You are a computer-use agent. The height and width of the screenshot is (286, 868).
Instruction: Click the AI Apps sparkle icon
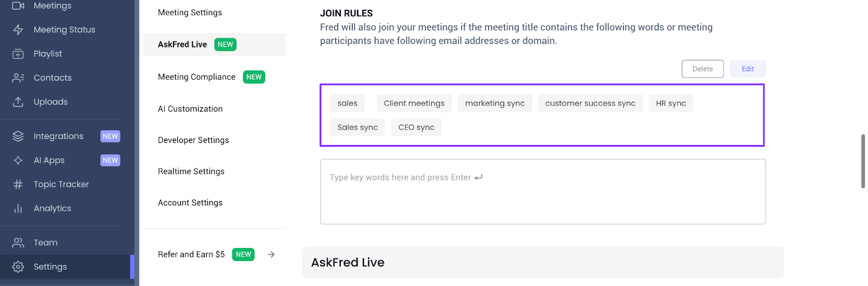[x=18, y=160]
